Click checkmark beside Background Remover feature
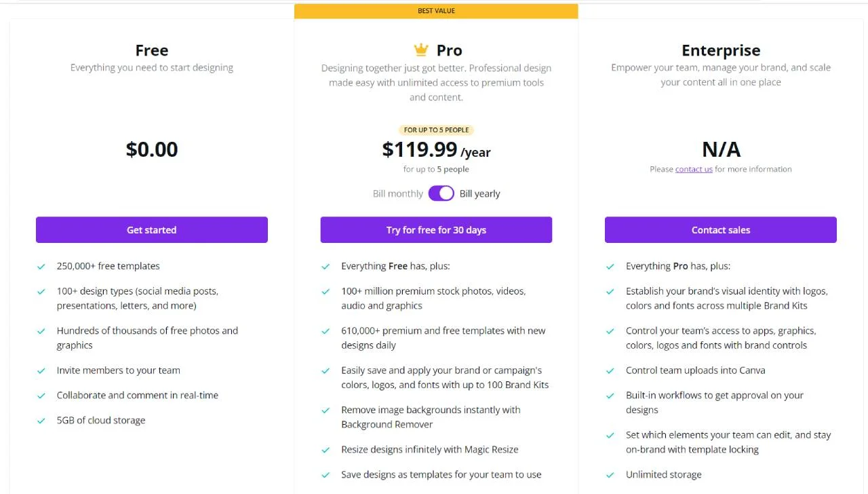Viewport: 868px width, 494px height. point(325,411)
